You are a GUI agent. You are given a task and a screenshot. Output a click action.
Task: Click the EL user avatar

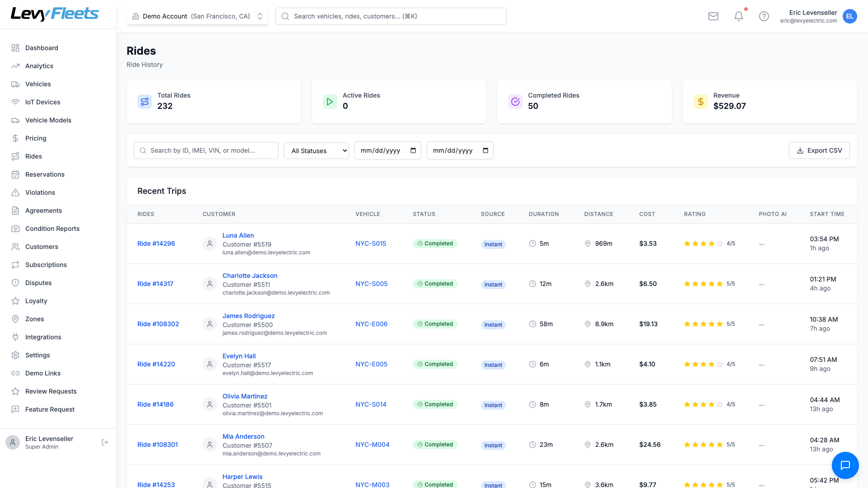point(849,16)
